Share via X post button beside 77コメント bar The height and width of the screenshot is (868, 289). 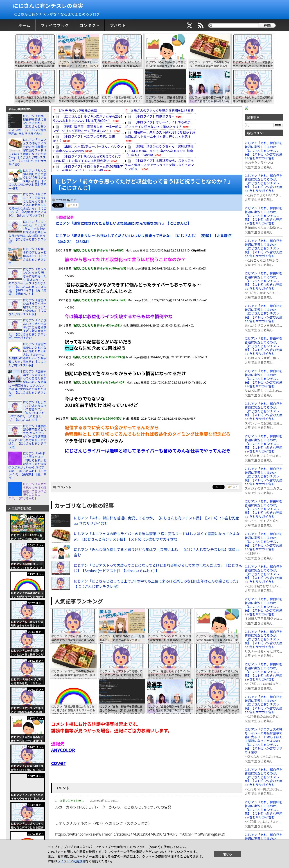[x=218, y=487]
